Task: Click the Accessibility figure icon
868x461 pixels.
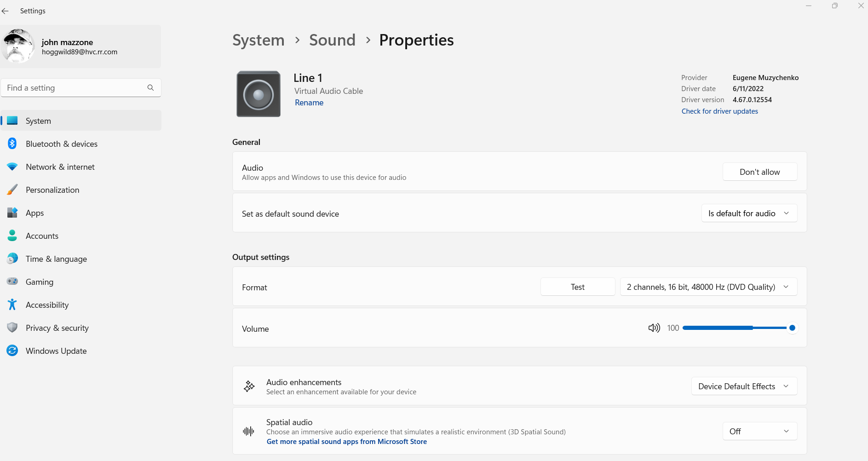Action: click(x=12, y=305)
